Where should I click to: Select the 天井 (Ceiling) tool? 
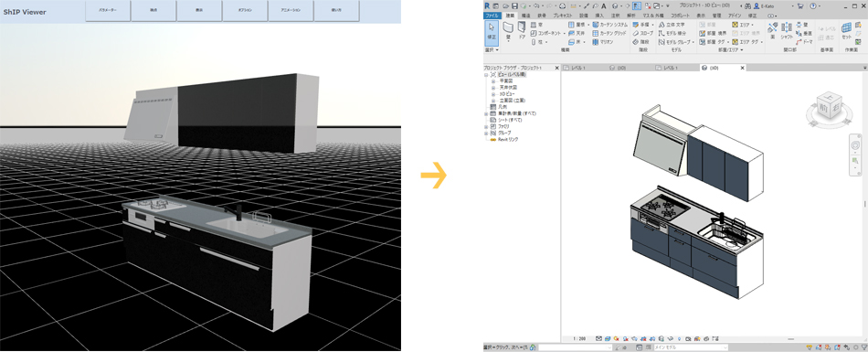576,33
